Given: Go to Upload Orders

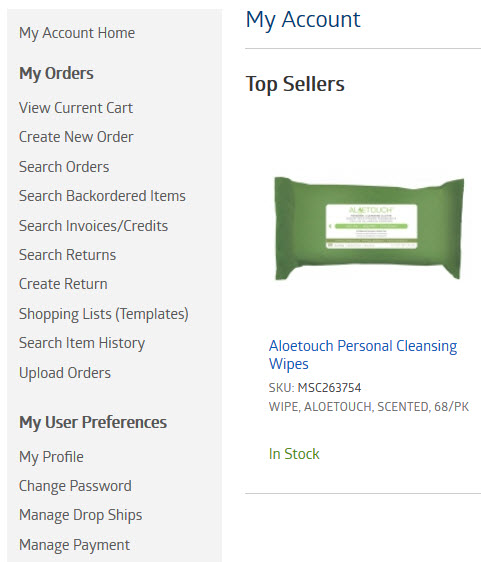Looking at the screenshot, I should (x=65, y=373).
